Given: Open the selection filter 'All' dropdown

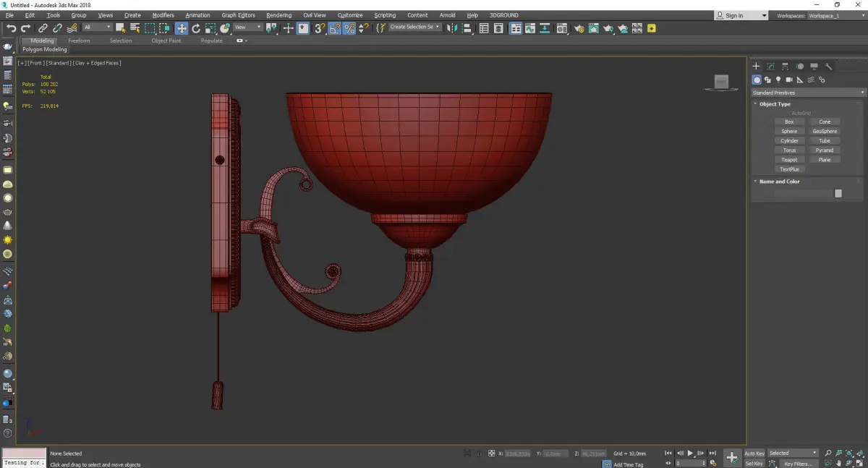Looking at the screenshot, I should (97, 27).
